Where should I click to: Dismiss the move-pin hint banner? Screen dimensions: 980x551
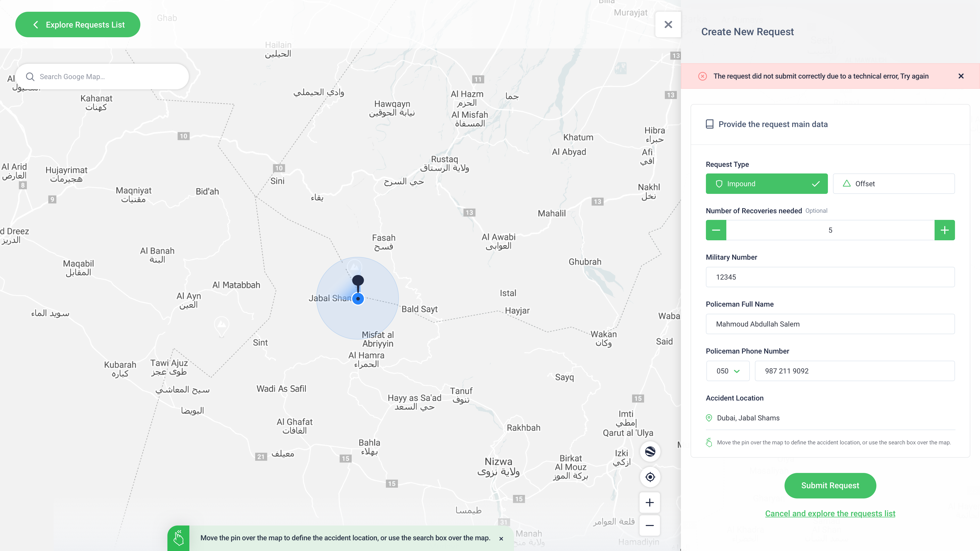coord(501,539)
